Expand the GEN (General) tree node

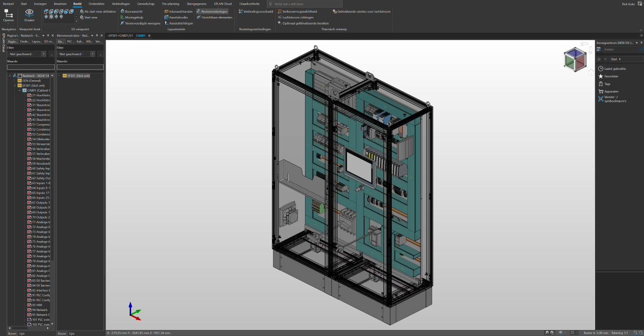point(15,81)
